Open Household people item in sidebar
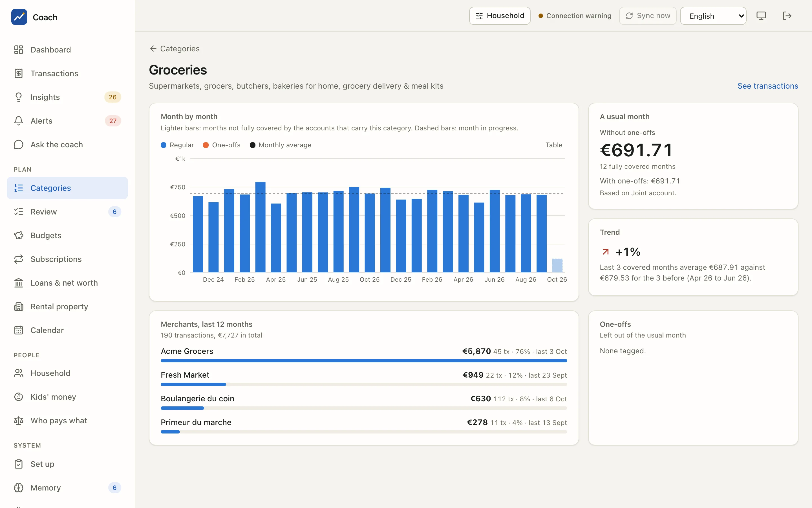The width and height of the screenshot is (812, 508). tap(67, 373)
